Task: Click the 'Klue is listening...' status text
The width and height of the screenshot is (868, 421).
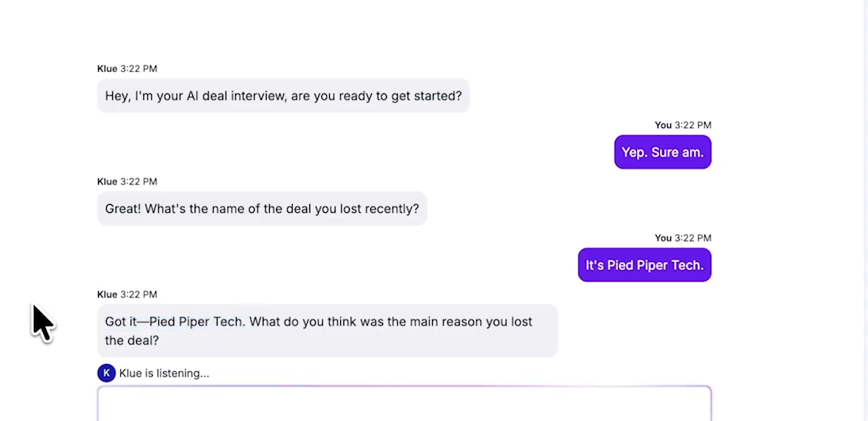Action: (165, 374)
